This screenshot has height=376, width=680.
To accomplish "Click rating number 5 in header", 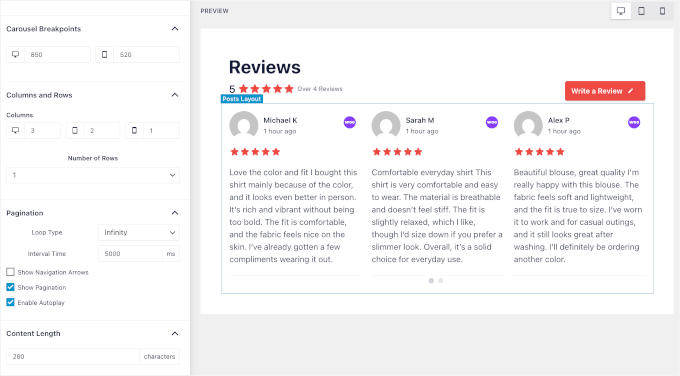I will pos(232,89).
